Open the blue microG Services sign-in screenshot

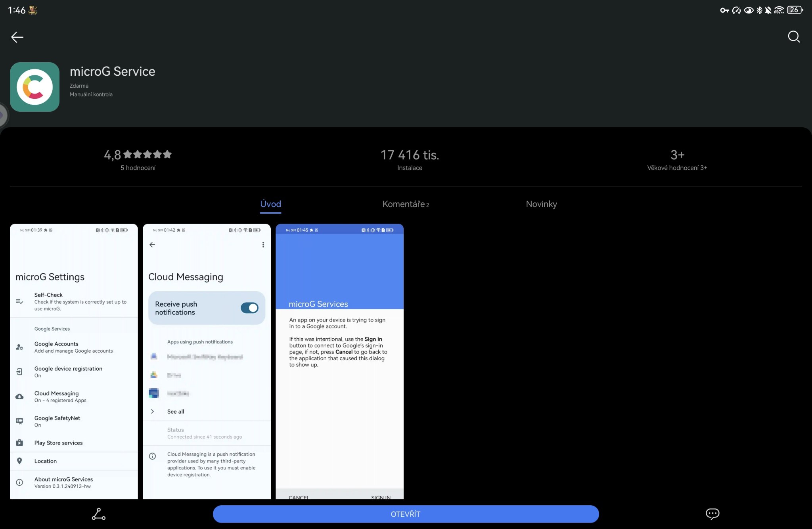pos(339,361)
